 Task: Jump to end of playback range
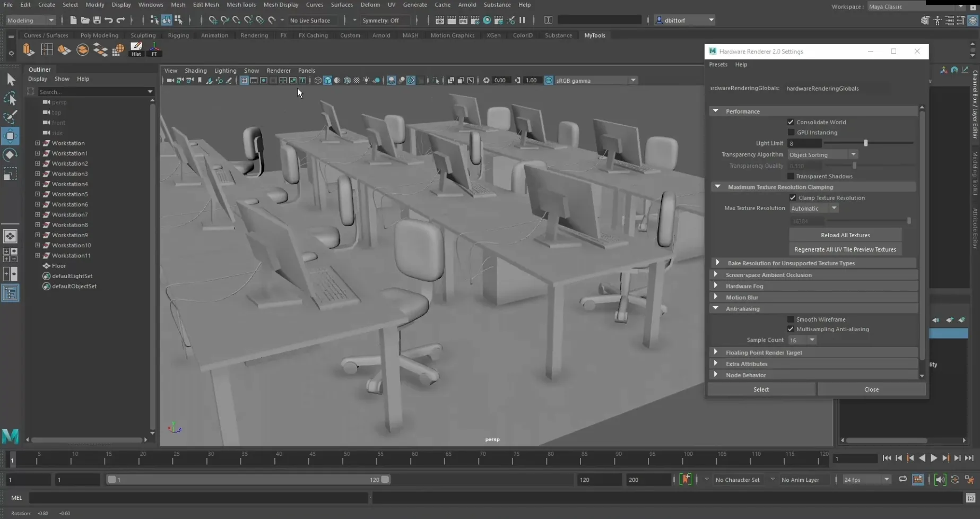pos(969,458)
